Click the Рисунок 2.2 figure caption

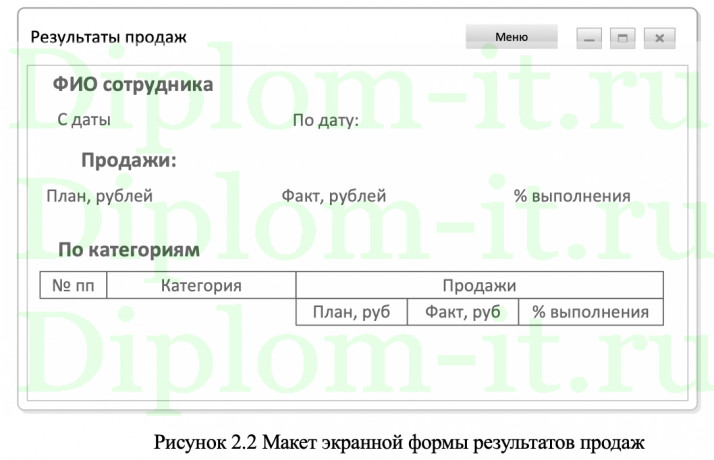click(394, 441)
